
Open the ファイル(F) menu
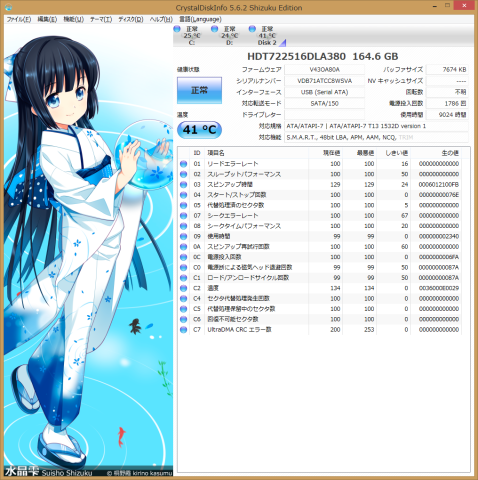click(x=19, y=19)
